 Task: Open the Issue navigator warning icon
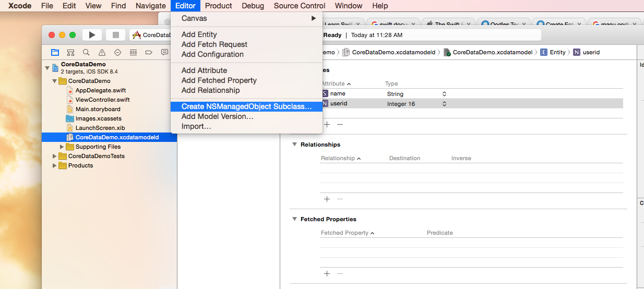pyautogui.click(x=102, y=52)
